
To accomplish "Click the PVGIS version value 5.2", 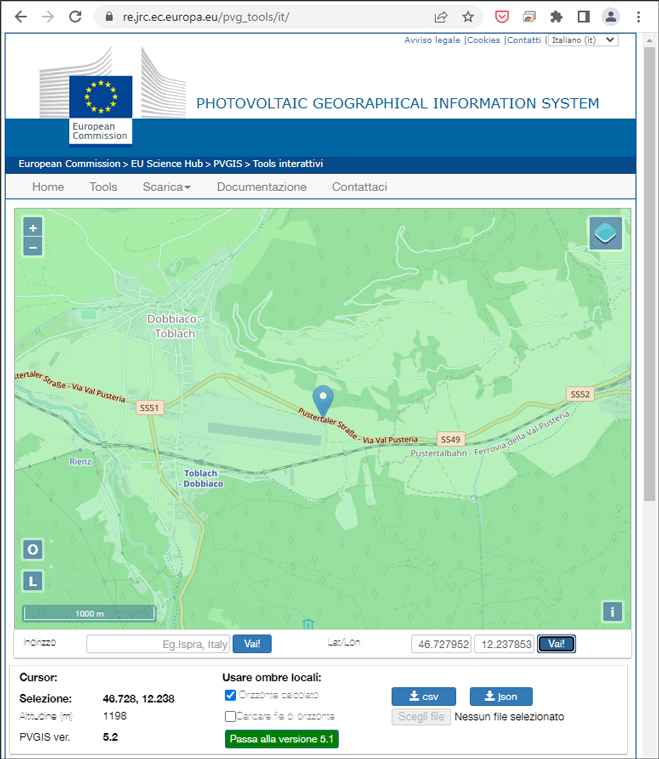I will [x=110, y=737].
